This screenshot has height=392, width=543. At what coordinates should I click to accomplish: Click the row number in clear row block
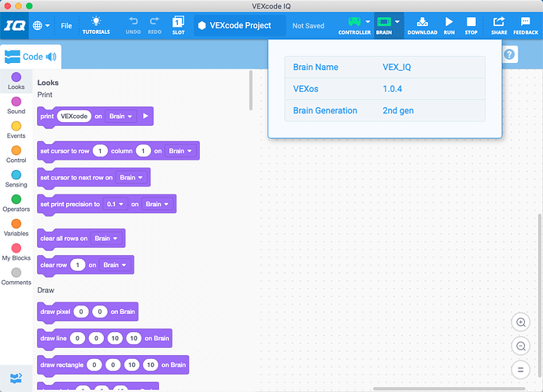[x=78, y=265]
